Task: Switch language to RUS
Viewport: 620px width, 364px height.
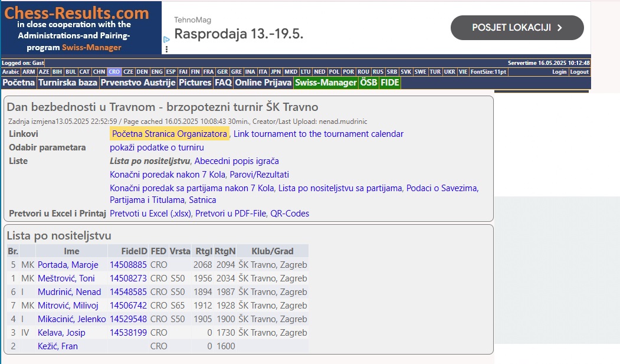Action: (x=378, y=72)
